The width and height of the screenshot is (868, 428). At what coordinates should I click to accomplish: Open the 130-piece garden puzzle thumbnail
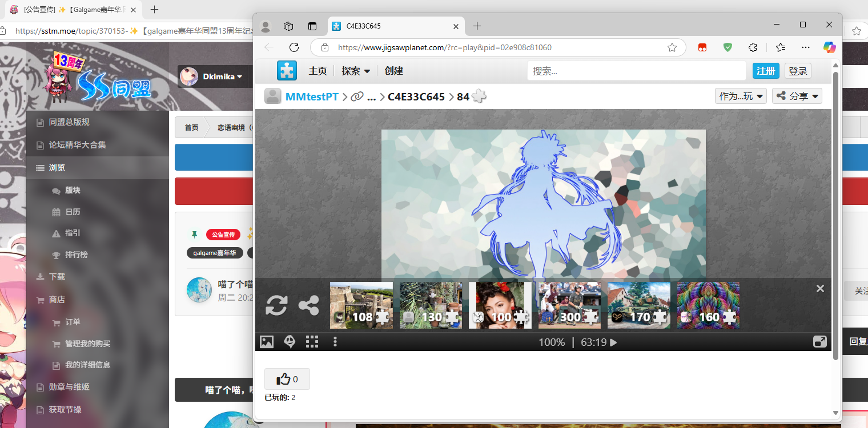[431, 305]
